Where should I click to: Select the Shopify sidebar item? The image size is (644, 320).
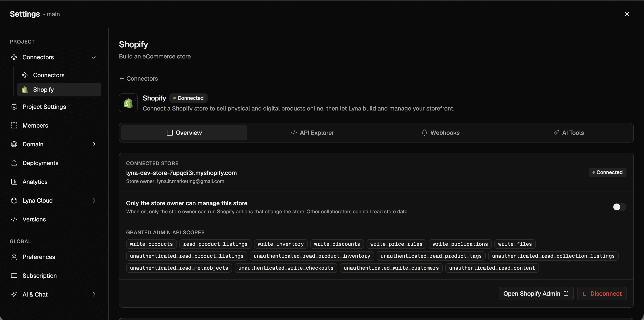[x=59, y=90]
